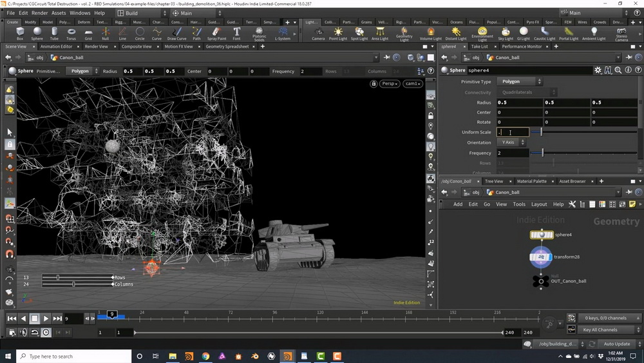This screenshot has height=363, width=644.
Task: Toggle the Auto Update cook mode
Action: pyautogui.click(x=616, y=344)
